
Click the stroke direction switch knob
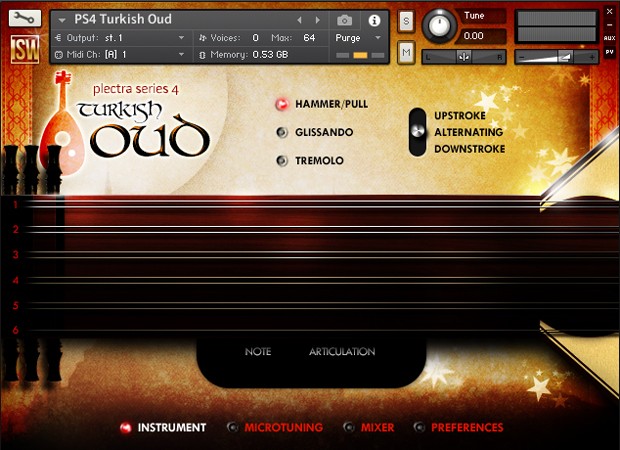pos(418,131)
